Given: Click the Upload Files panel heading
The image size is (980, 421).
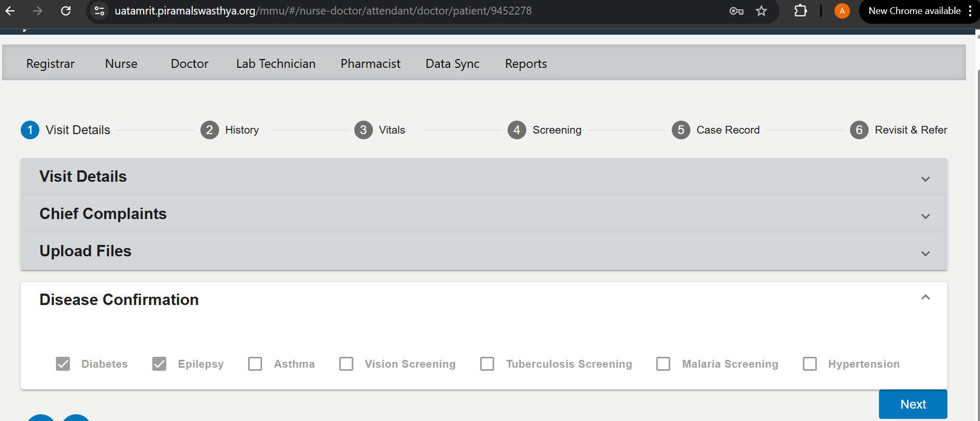Looking at the screenshot, I should point(85,251).
